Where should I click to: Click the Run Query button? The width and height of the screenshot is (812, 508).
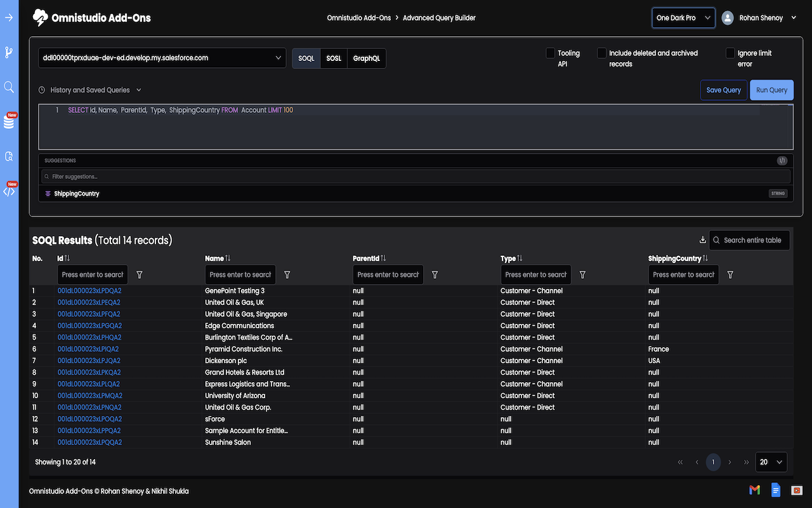[771, 90]
